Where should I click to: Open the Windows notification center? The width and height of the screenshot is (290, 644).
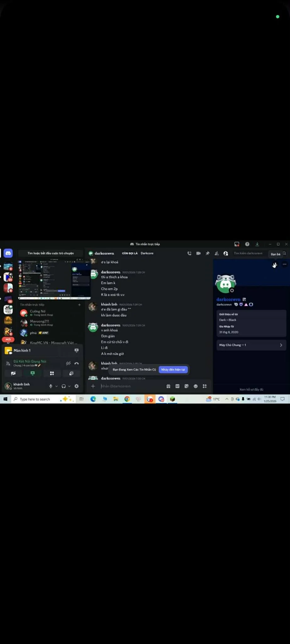pos(282,399)
